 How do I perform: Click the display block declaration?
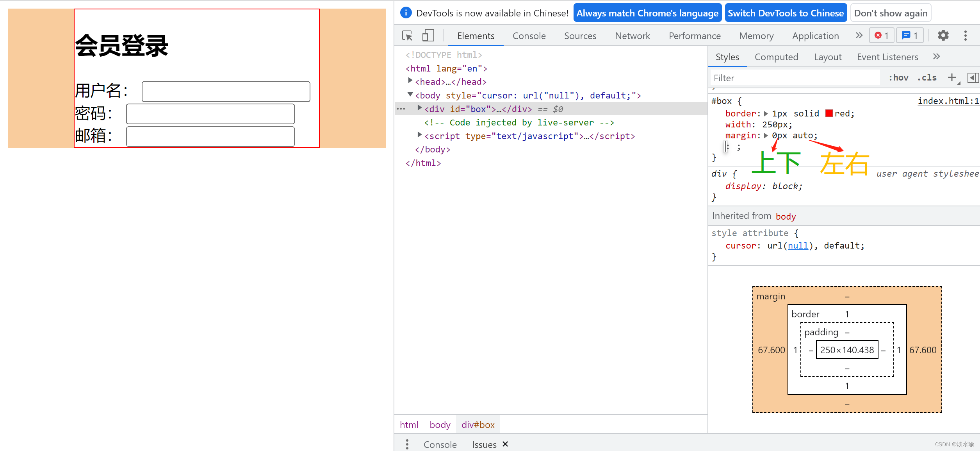764,186
